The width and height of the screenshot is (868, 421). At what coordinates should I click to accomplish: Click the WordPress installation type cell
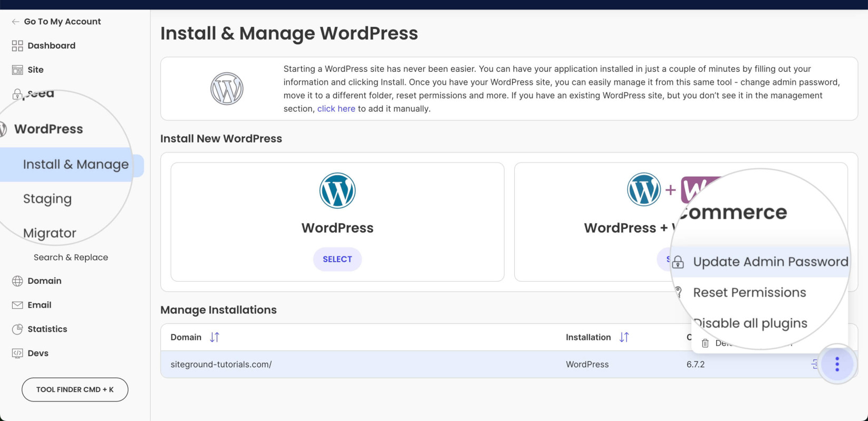click(x=587, y=364)
